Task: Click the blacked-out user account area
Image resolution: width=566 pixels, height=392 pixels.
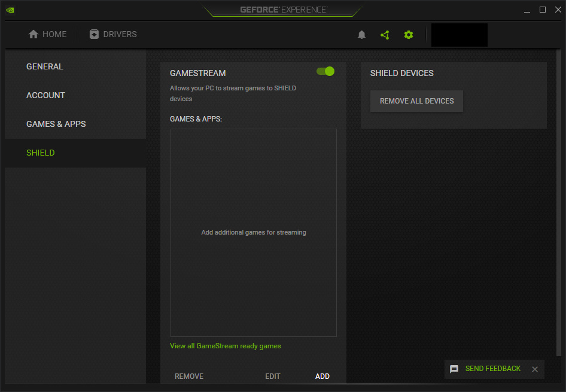Action: [x=459, y=35]
